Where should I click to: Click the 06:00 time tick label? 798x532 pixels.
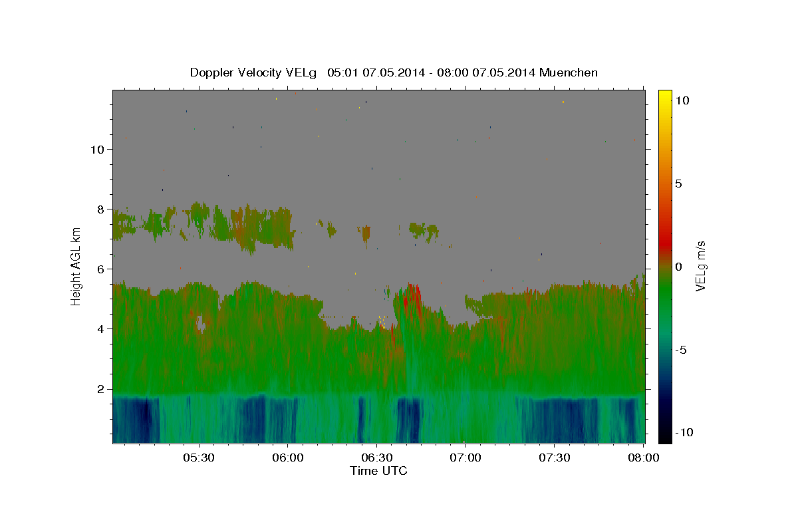click(x=288, y=458)
